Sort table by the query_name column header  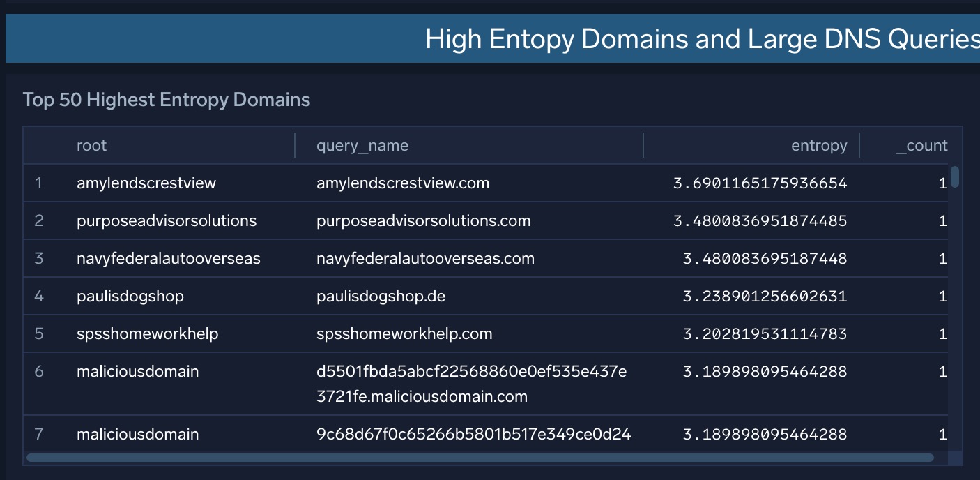(x=361, y=145)
